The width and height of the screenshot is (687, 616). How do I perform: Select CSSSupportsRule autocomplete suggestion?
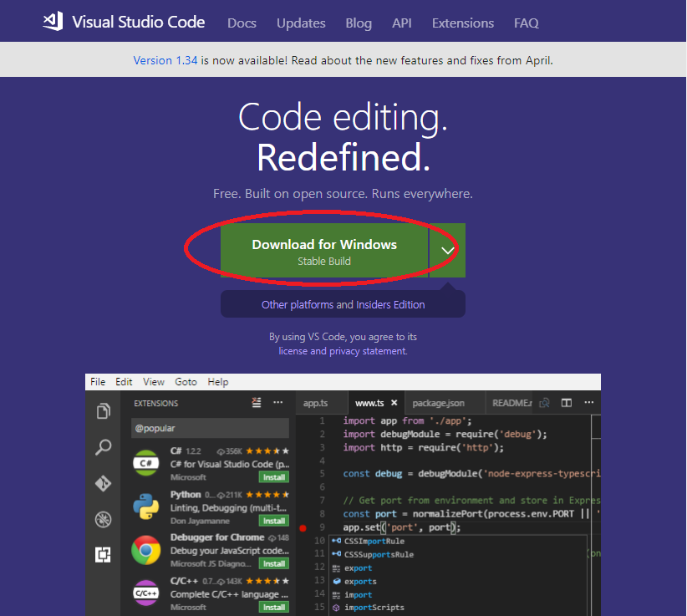click(x=458, y=555)
